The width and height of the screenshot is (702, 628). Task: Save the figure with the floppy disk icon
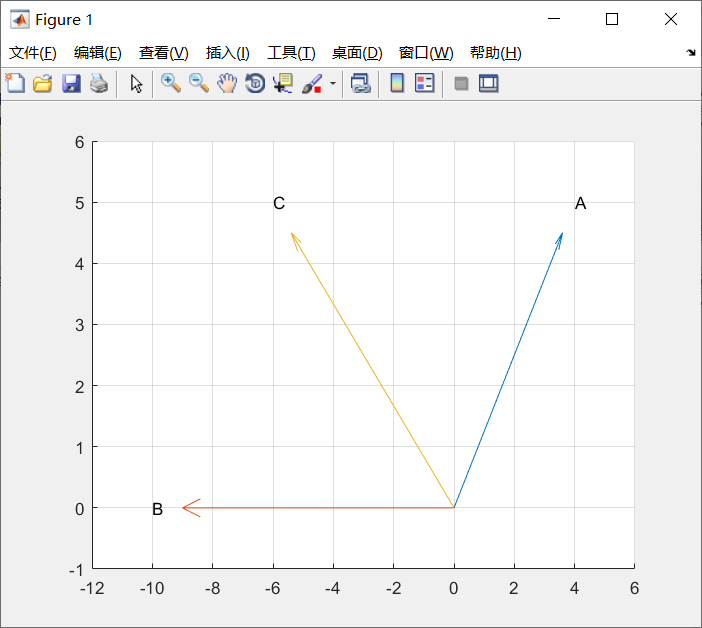pos(71,84)
